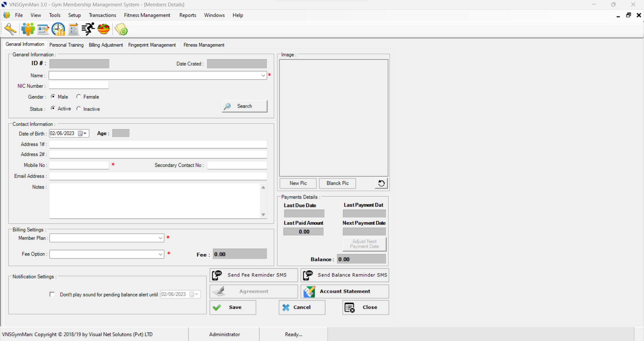This screenshot has height=341, width=644.
Task: Select the Female gender radio button
Action: (x=78, y=96)
